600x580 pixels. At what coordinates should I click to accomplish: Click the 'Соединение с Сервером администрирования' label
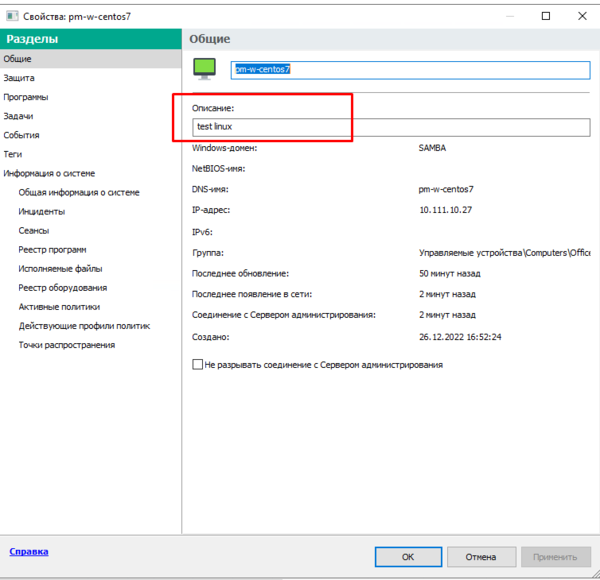pos(284,315)
